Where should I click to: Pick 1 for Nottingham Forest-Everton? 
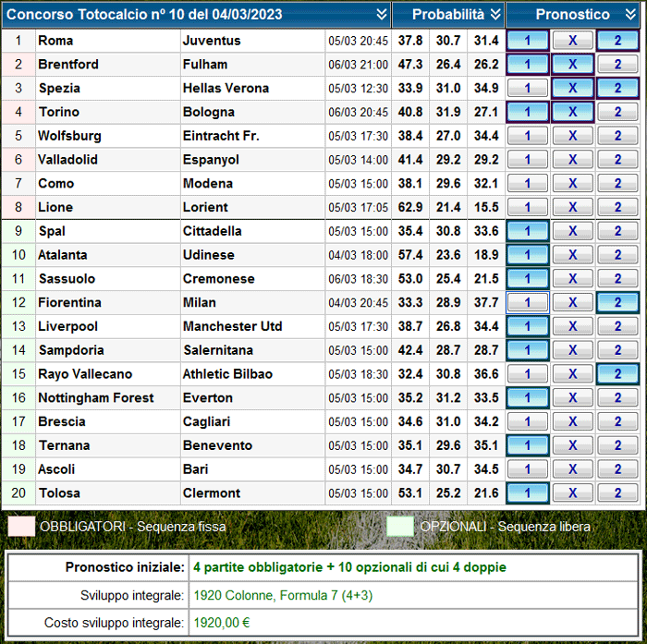[x=527, y=398]
